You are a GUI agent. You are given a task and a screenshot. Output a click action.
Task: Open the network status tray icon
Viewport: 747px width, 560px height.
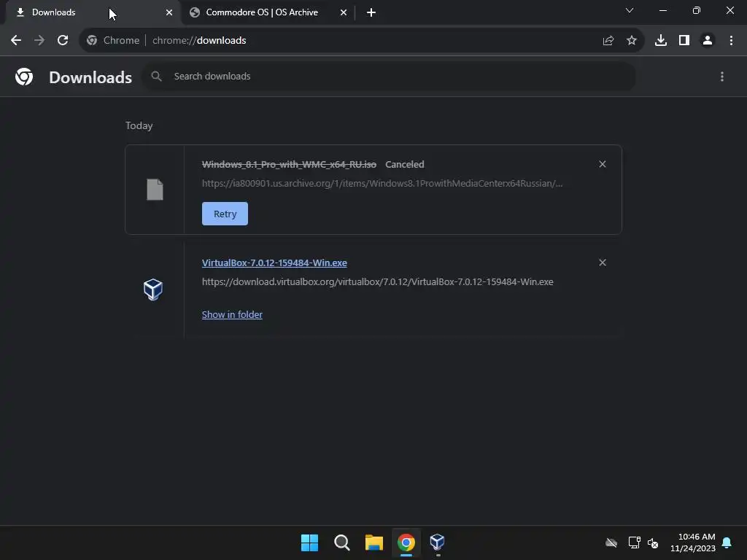(634, 542)
